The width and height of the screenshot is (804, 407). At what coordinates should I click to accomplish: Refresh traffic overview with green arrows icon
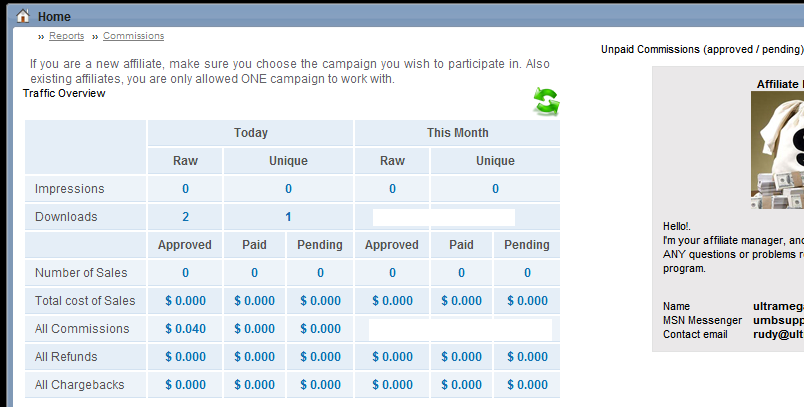(x=546, y=101)
